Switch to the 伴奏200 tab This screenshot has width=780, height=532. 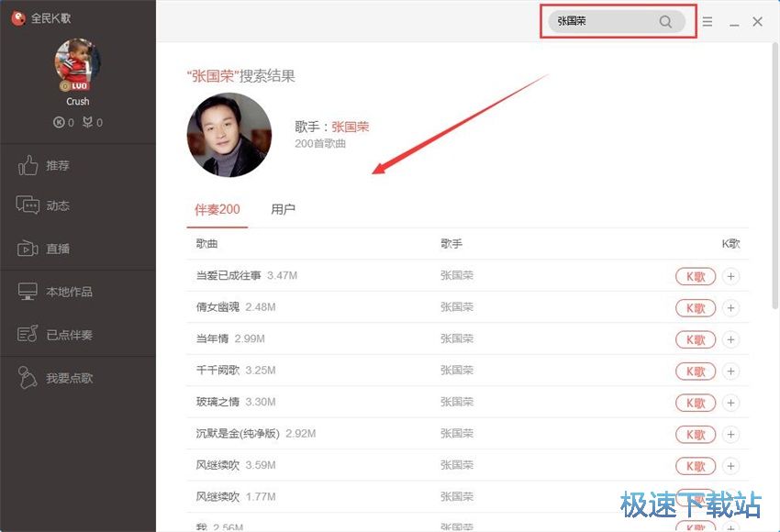click(217, 209)
